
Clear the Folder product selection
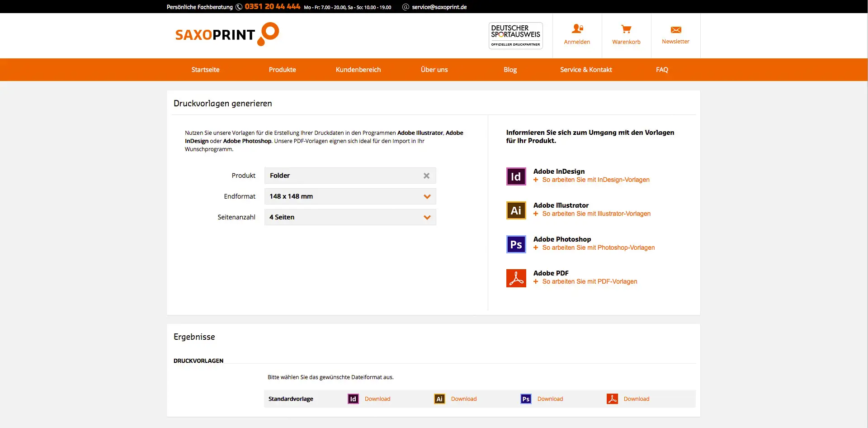[426, 176]
